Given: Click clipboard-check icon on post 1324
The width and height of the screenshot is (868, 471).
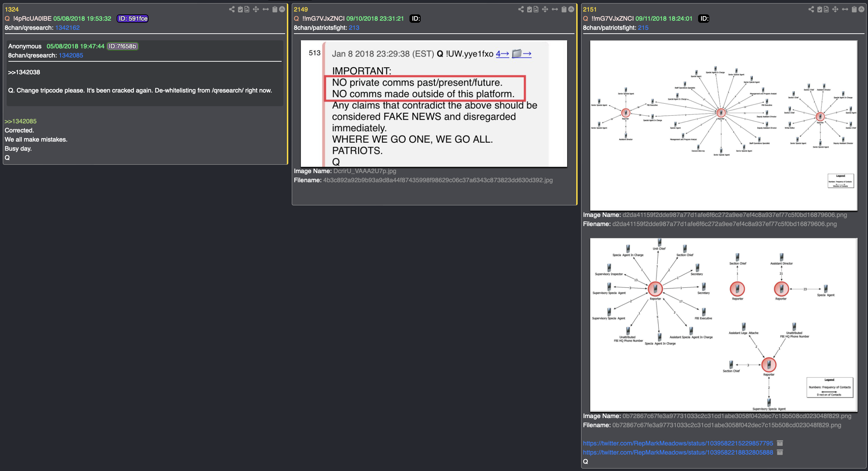Looking at the screenshot, I should (240, 9).
